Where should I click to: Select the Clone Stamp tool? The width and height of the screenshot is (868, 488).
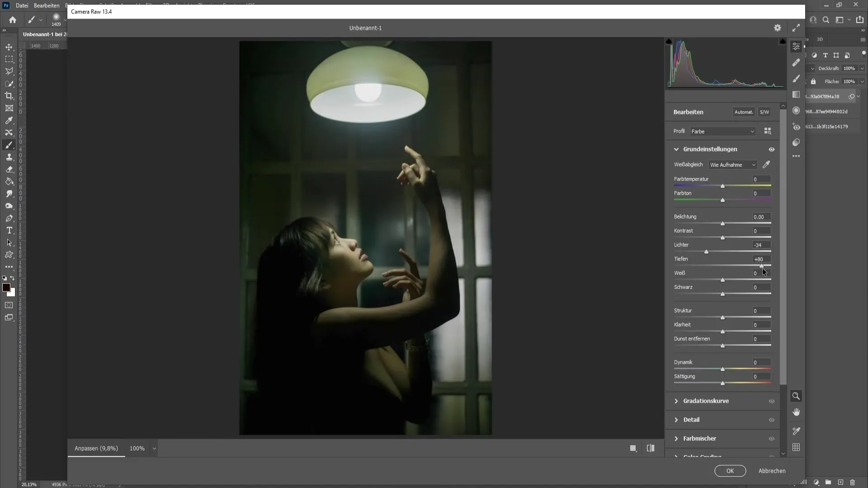(x=9, y=157)
